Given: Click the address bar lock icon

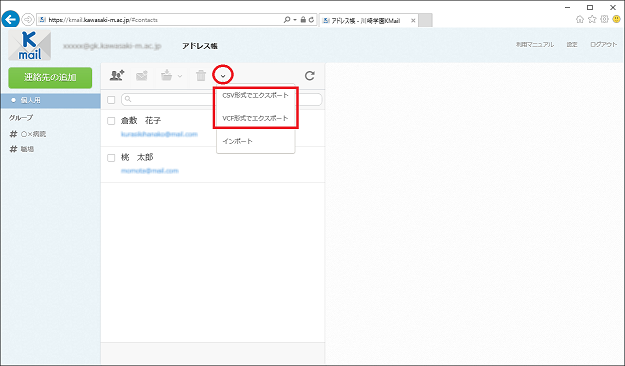Looking at the screenshot, I should pyautogui.click(x=303, y=20).
